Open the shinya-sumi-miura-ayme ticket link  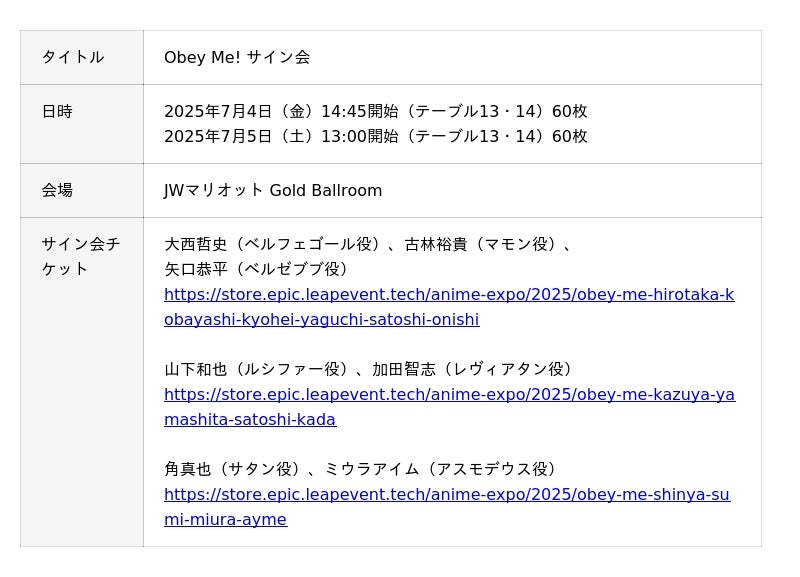point(447,495)
